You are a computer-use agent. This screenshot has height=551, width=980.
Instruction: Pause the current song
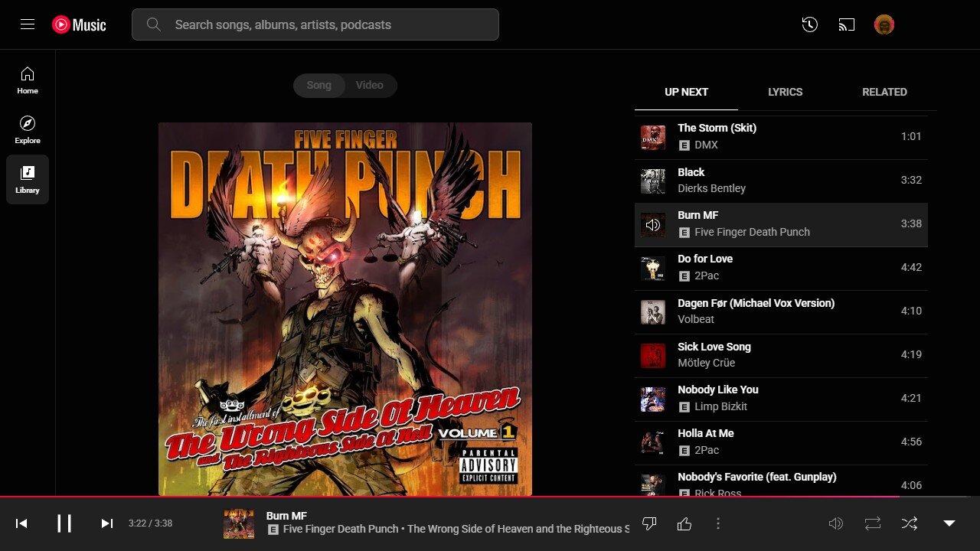64,523
